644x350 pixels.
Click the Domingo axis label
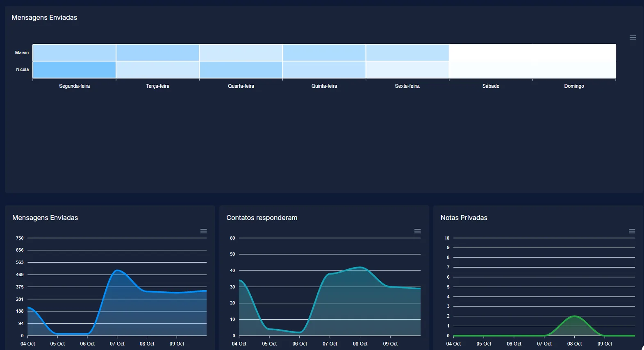point(574,86)
